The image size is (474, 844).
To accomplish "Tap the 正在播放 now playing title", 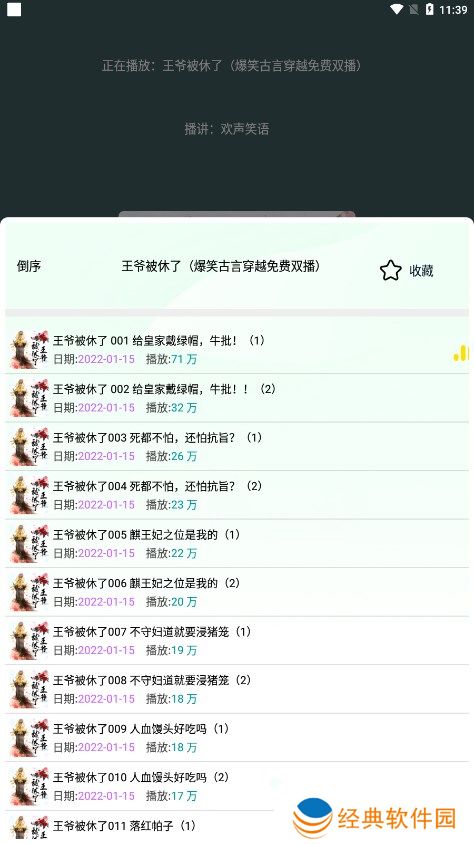I will (x=232, y=66).
